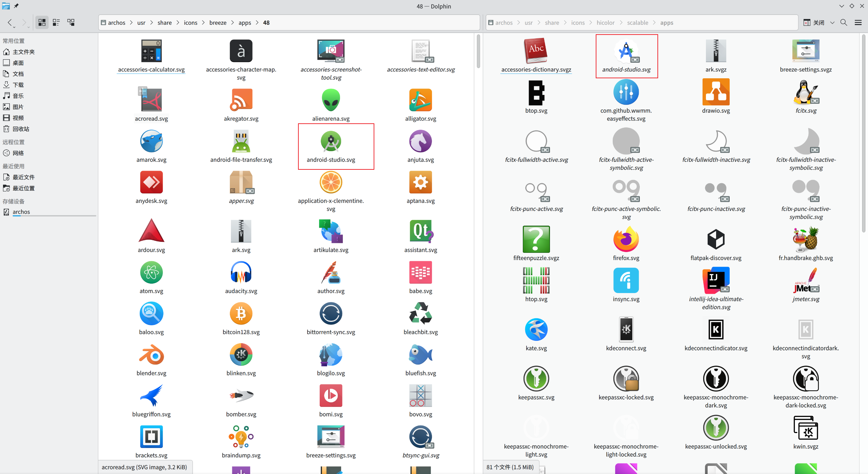Select the audacity.svg icon file

[x=241, y=273]
